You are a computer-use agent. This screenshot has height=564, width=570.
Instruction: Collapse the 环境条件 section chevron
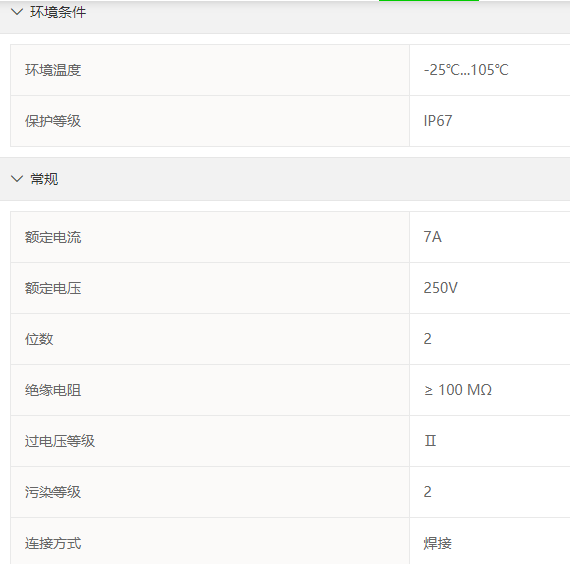coord(17,12)
